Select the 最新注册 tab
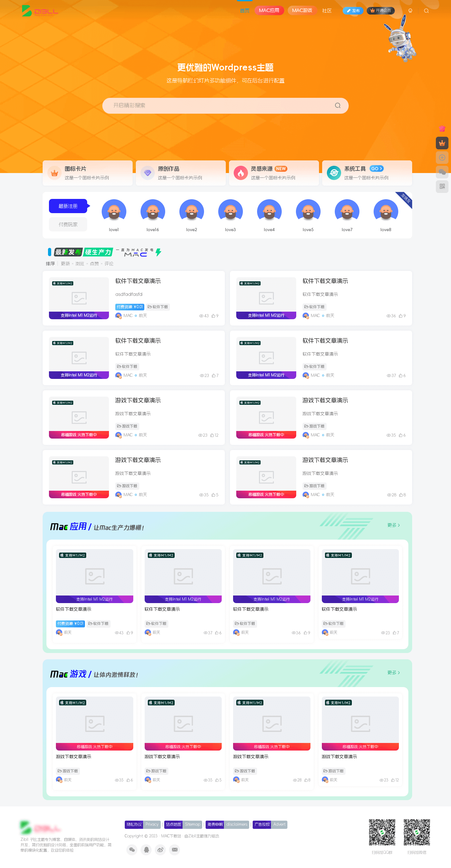 point(68,206)
